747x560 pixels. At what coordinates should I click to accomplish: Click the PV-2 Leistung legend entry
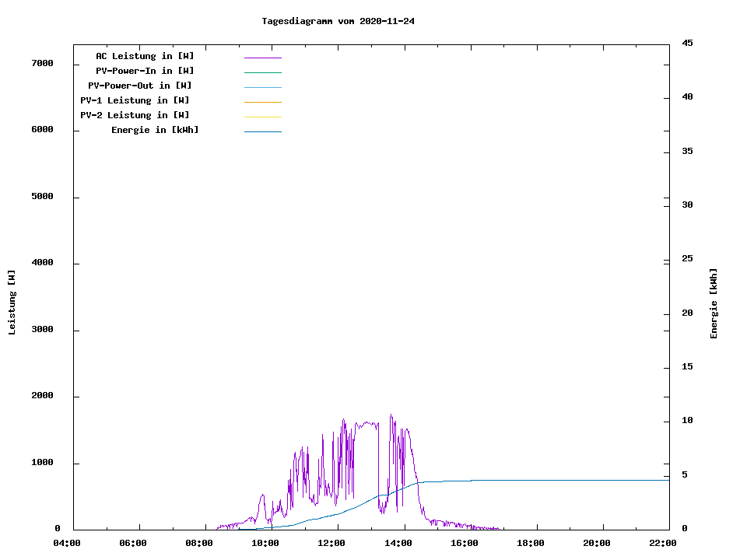click(135, 116)
